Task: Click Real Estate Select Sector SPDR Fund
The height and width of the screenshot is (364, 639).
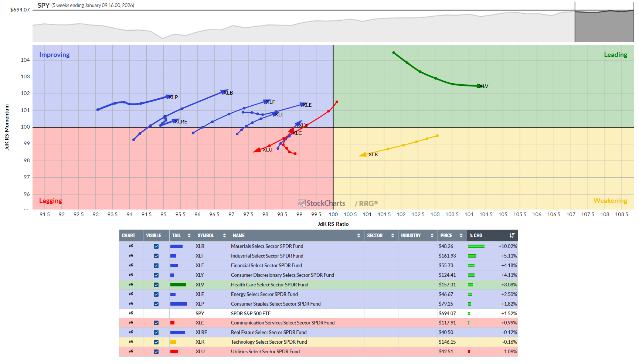Action: coord(269,332)
